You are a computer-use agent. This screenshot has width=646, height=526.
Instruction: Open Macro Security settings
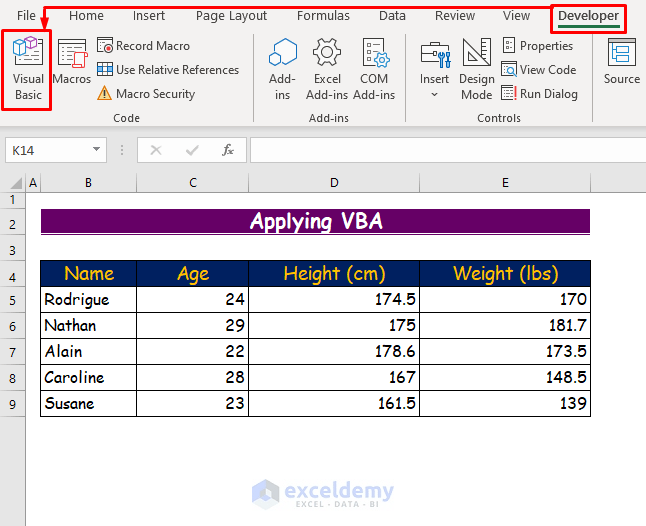pos(146,94)
